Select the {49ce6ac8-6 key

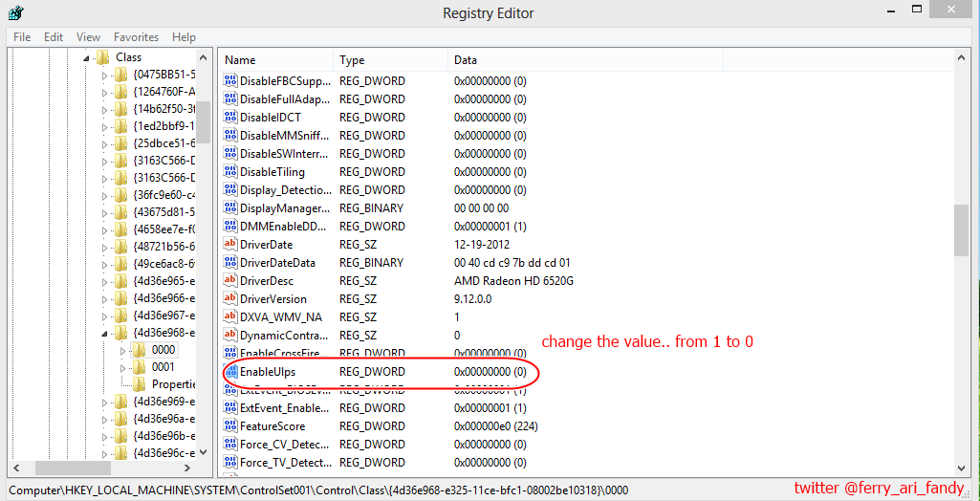click(x=163, y=264)
